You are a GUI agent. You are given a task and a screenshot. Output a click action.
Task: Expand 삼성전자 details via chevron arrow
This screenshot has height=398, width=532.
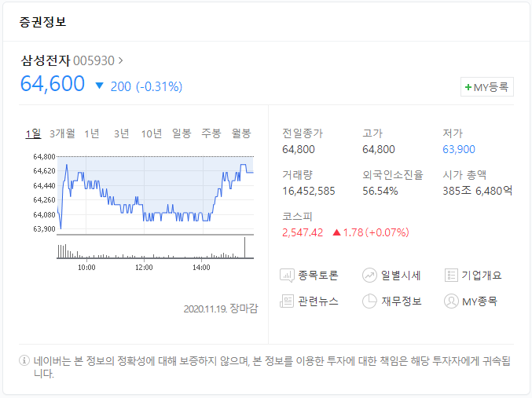point(120,60)
